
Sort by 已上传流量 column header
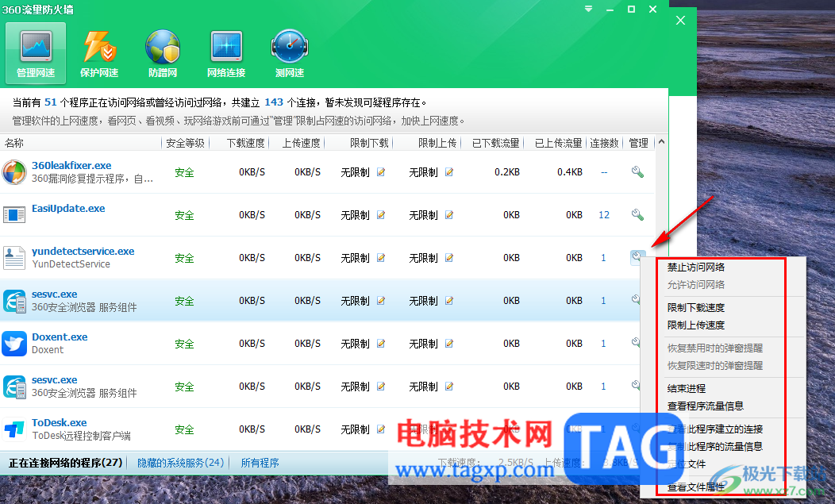pos(558,143)
